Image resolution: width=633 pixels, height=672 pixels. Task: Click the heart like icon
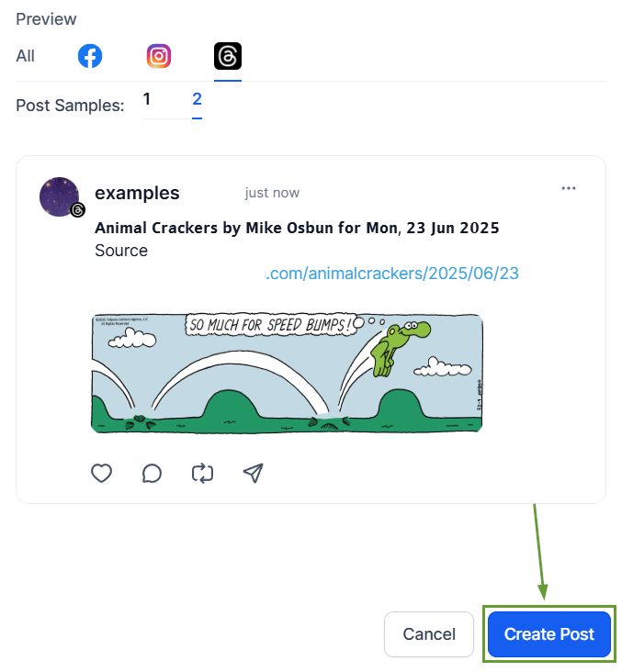click(101, 473)
